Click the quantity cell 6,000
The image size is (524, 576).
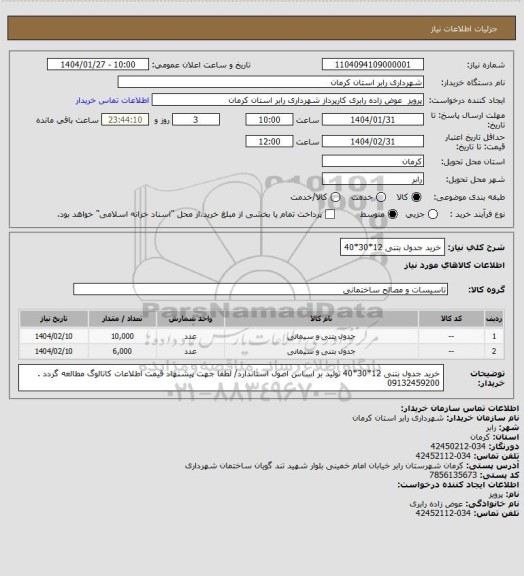[x=122, y=351]
